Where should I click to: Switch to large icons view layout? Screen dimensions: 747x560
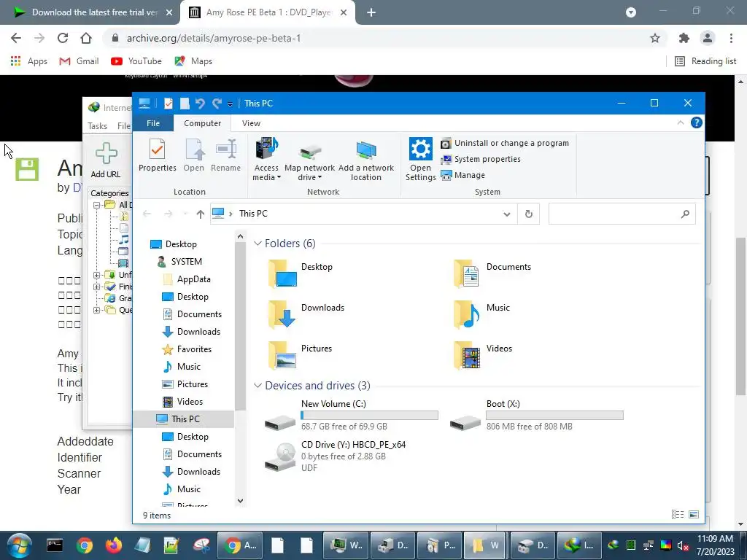pos(694,514)
